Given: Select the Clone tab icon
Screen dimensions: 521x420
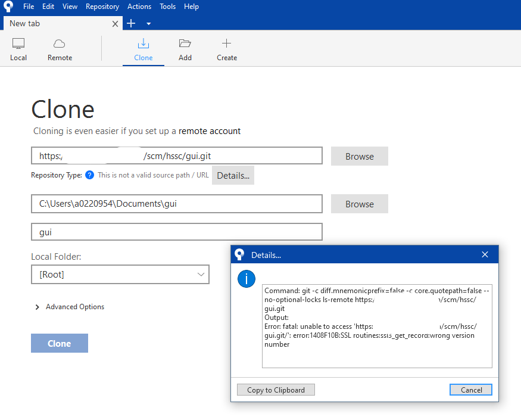Looking at the screenshot, I should 143,49.
